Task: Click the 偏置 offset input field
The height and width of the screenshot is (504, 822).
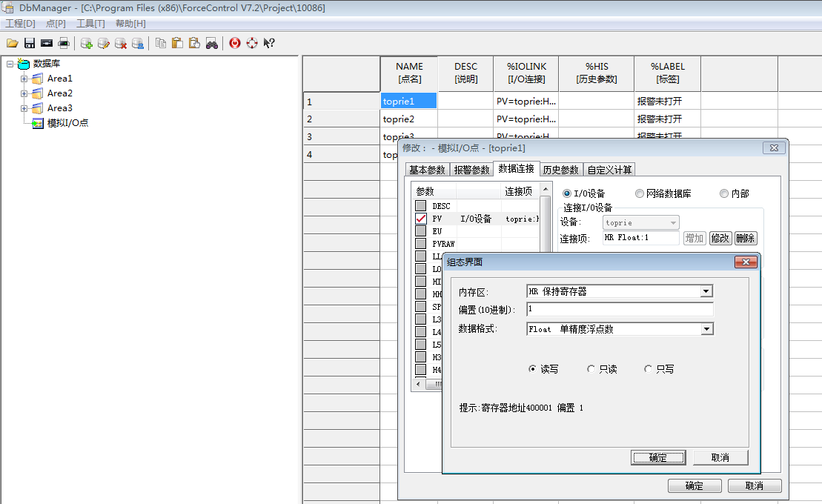Action: (x=620, y=309)
